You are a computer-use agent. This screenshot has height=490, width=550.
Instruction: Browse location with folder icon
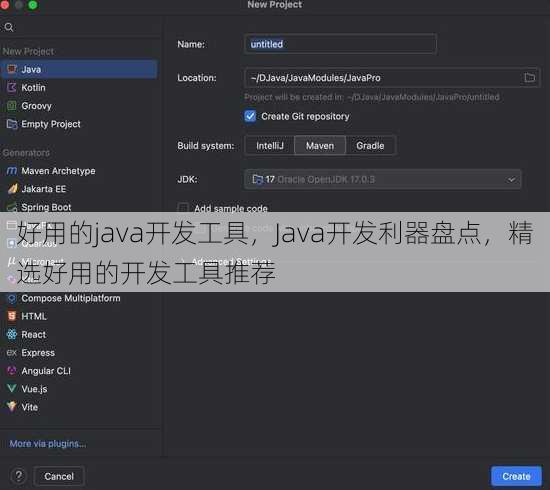click(x=529, y=78)
